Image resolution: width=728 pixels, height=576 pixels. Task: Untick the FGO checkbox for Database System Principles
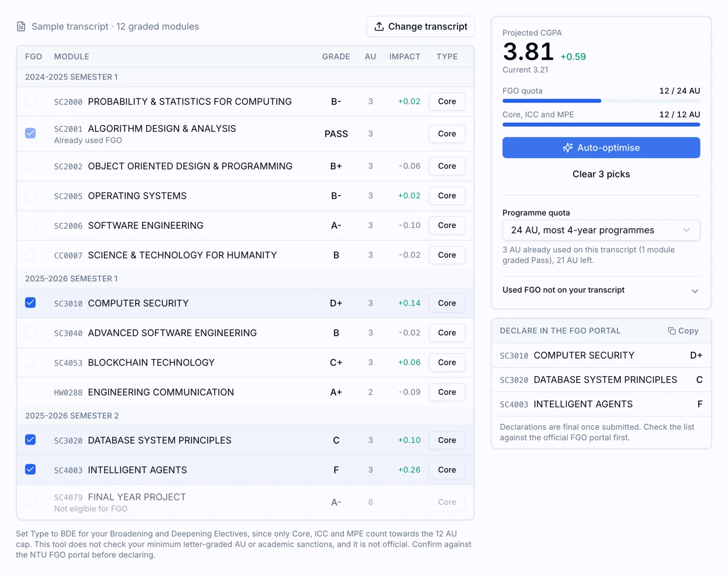(x=30, y=440)
